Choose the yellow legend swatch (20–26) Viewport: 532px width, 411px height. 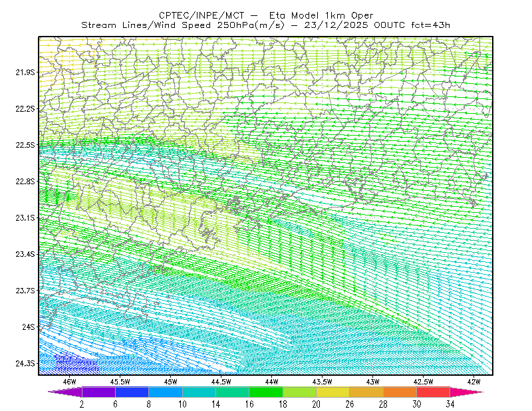(x=333, y=392)
